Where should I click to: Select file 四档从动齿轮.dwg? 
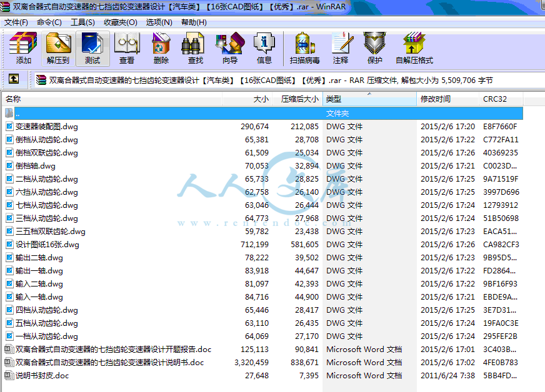(47, 310)
